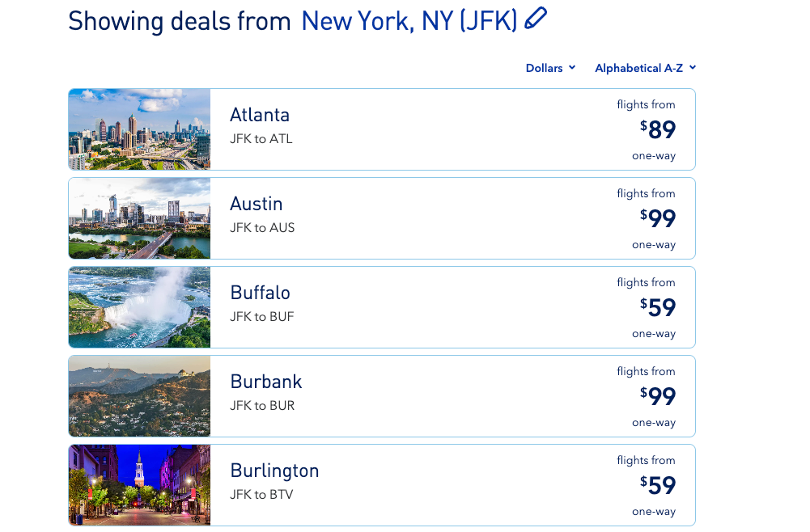This screenshot has height=532, width=810.
Task: Open the Buffalo waterfall thumbnail
Action: pos(139,307)
